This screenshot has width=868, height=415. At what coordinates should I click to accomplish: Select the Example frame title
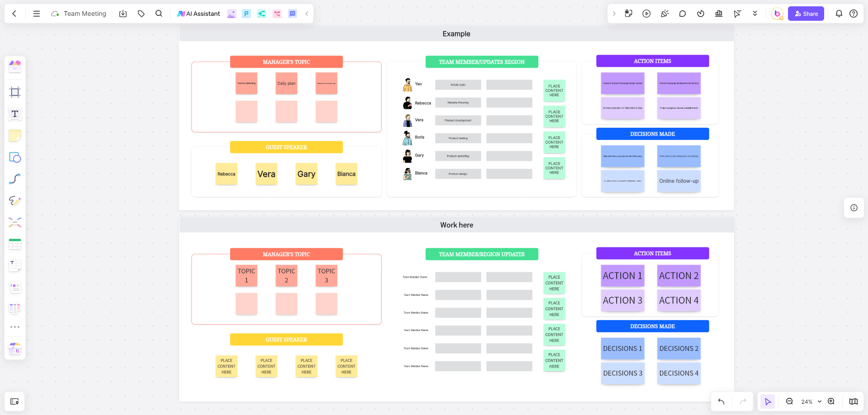pyautogui.click(x=456, y=34)
